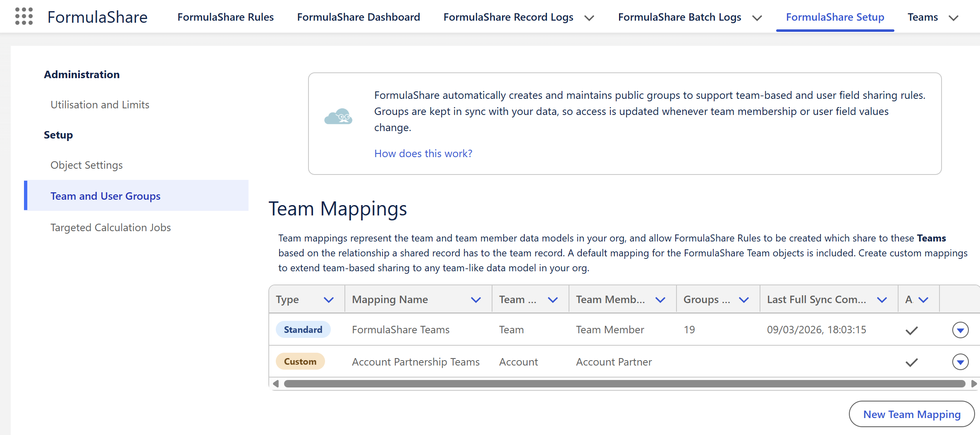Open the Type column header menu
The image size is (980, 435).
point(329,300)
